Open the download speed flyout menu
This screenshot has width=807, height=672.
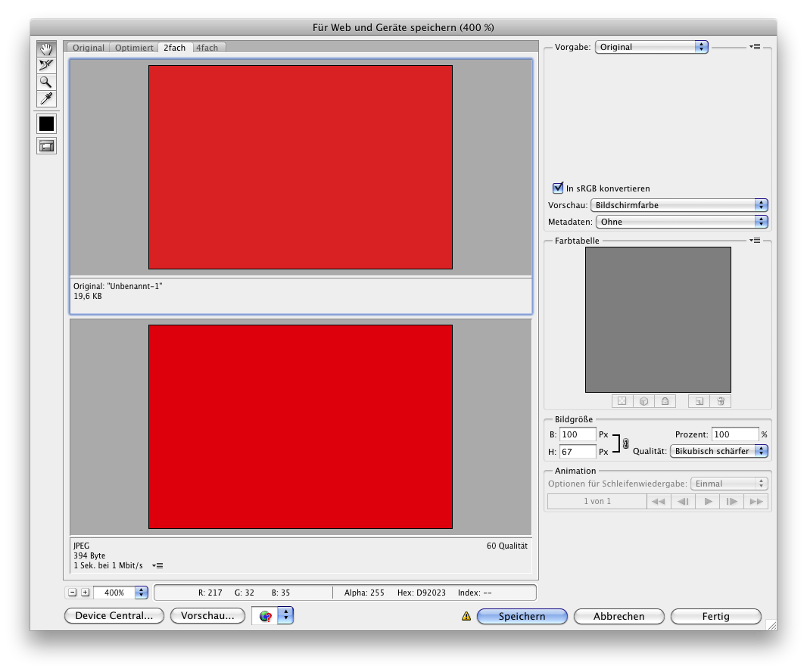pyautogui.click(x=157, y=565)
